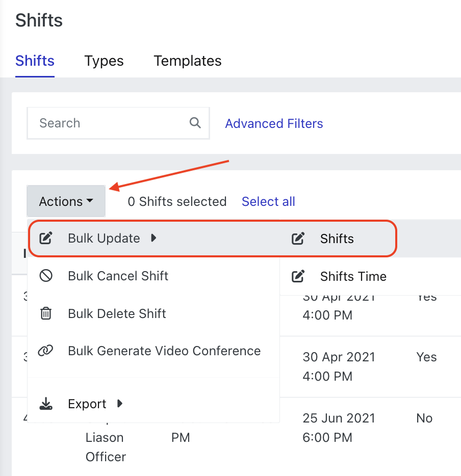Viewport: 461px width, 476px height.
Task: Click the chain link icon for video conference
Action: (x=46, y=351)
